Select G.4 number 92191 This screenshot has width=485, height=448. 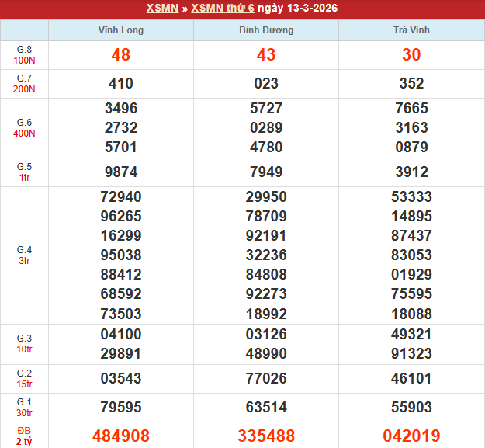click(x=266, y=236)
